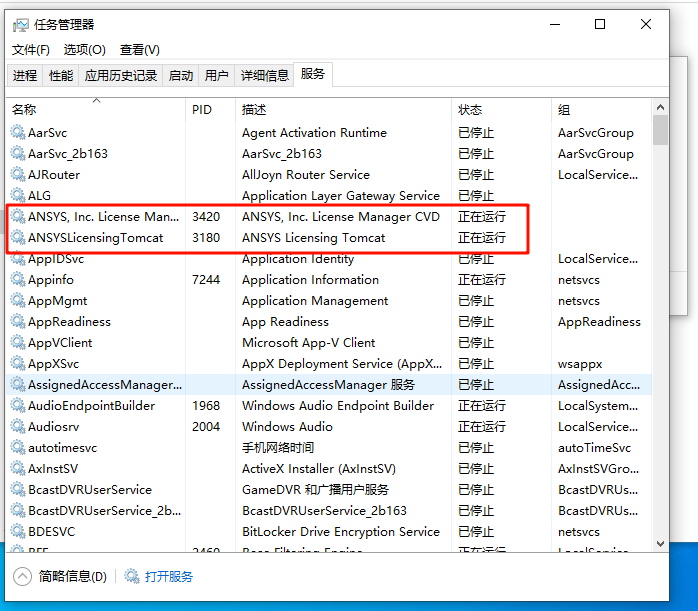Image resolution: width=698 pixels, height=611 pixels.
Task: Click the gear icon beside AudioEndpointBuilder
Action: click(18, 405)
